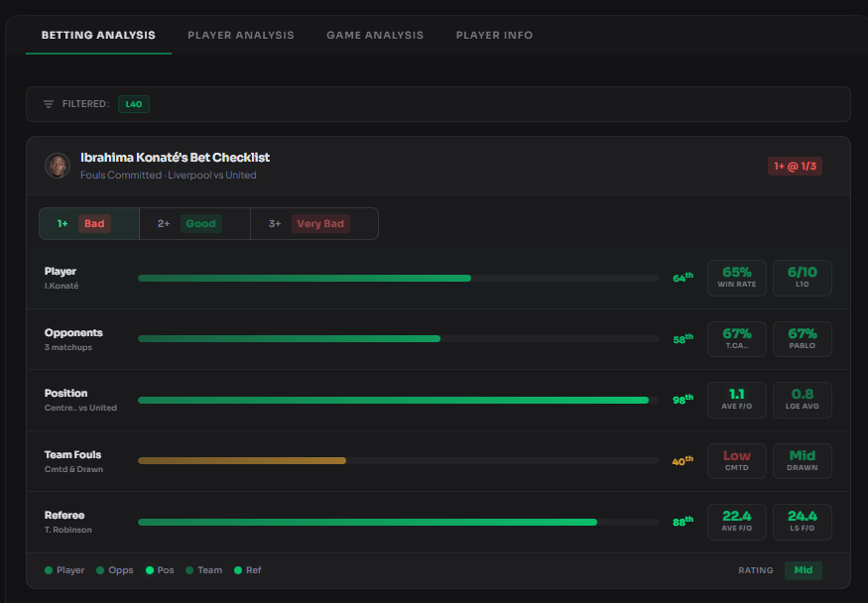Click the Position percentile progress bar
This screenshot has height=603, width=868.
[397, 400]
